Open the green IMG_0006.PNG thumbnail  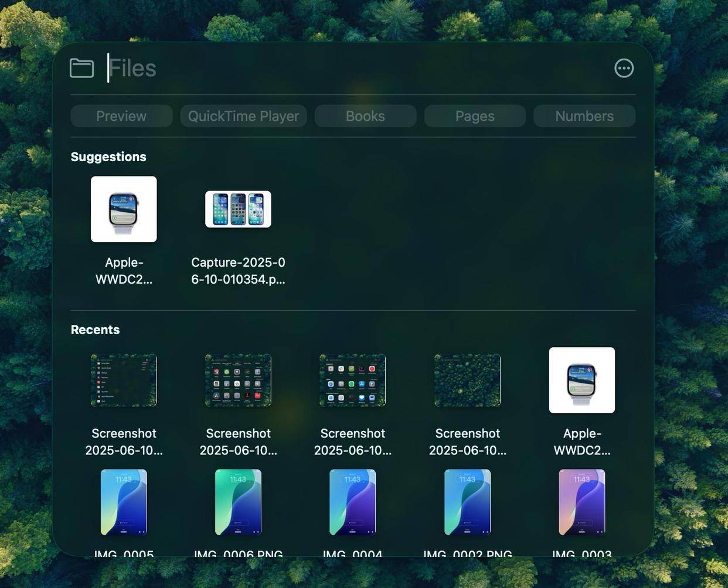tap(238, 502)
